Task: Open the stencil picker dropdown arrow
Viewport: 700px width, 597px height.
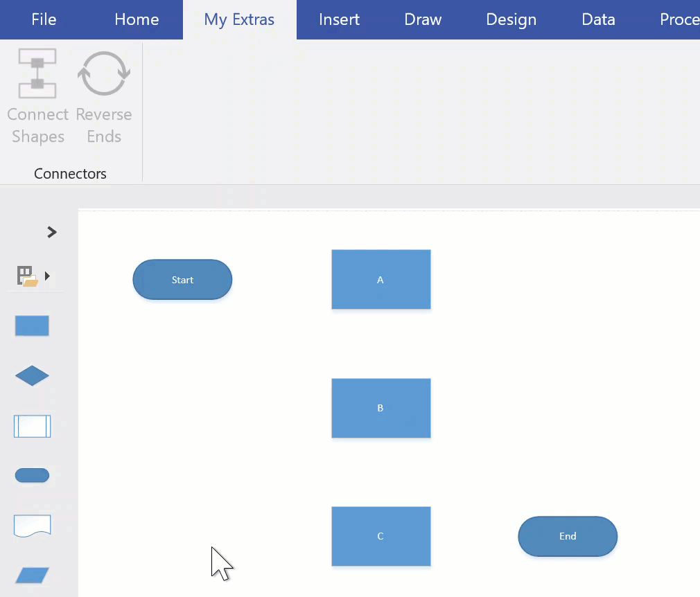Action: point(47,276)
